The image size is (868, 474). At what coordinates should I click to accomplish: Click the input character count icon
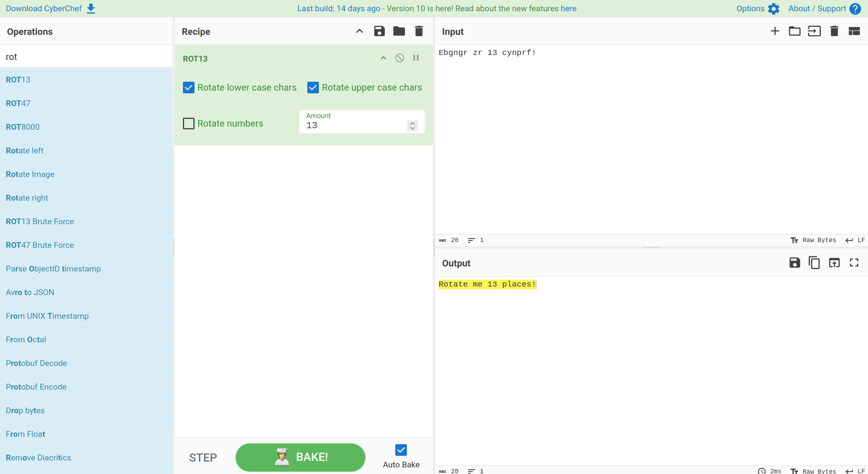tap(443, 240)
